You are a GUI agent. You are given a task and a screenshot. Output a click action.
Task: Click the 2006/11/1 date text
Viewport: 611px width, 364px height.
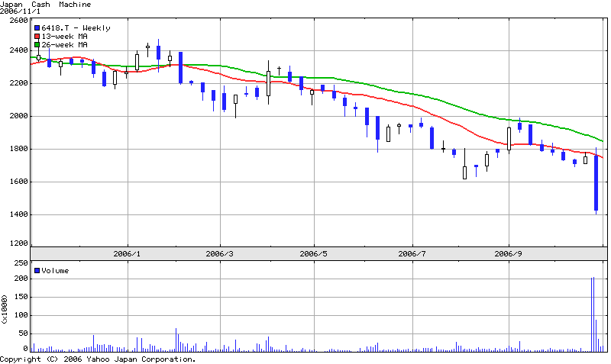coord(20,11)
